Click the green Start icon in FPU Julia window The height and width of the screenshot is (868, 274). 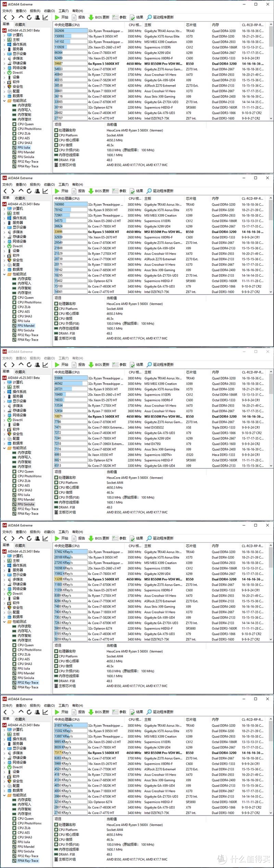click(x=57, y=17)
